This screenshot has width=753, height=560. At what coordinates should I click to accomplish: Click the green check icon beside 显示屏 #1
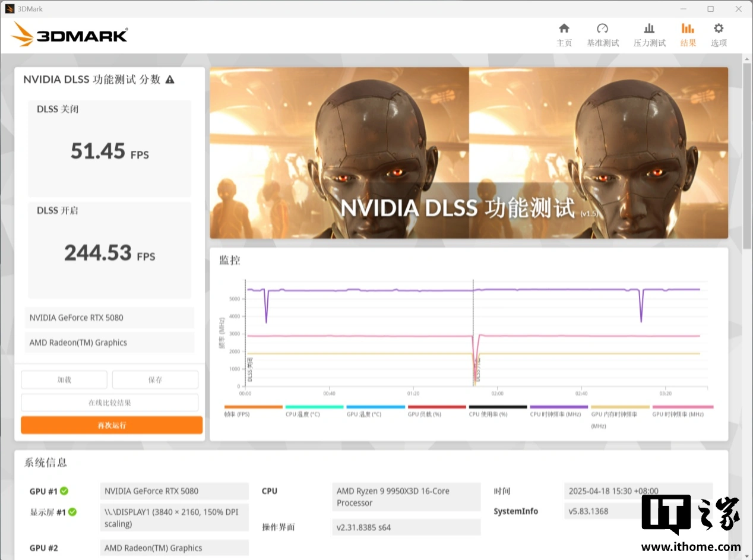click(72, 512)
